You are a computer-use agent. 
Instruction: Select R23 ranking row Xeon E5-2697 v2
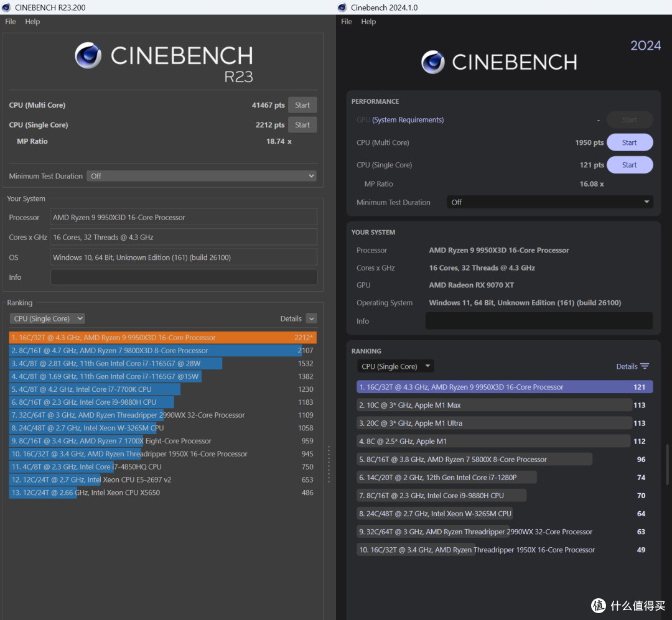pyautogui.click(x=163, y=479)
